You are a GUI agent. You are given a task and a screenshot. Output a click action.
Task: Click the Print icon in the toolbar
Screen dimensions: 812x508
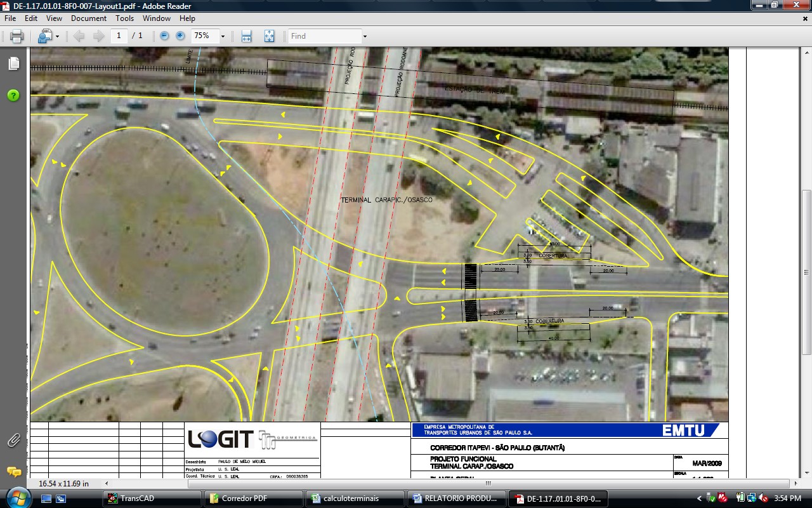(17, 36)
